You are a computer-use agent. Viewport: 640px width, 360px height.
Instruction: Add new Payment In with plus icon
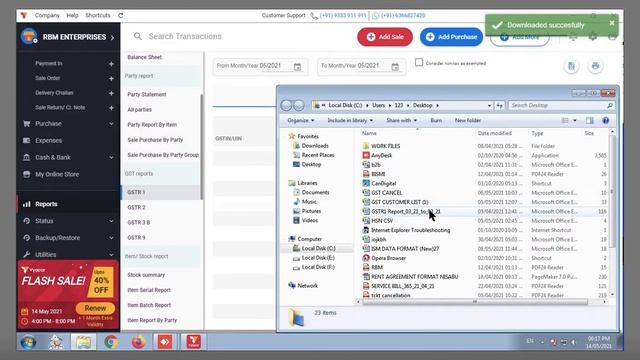click(x=111, y=64)
